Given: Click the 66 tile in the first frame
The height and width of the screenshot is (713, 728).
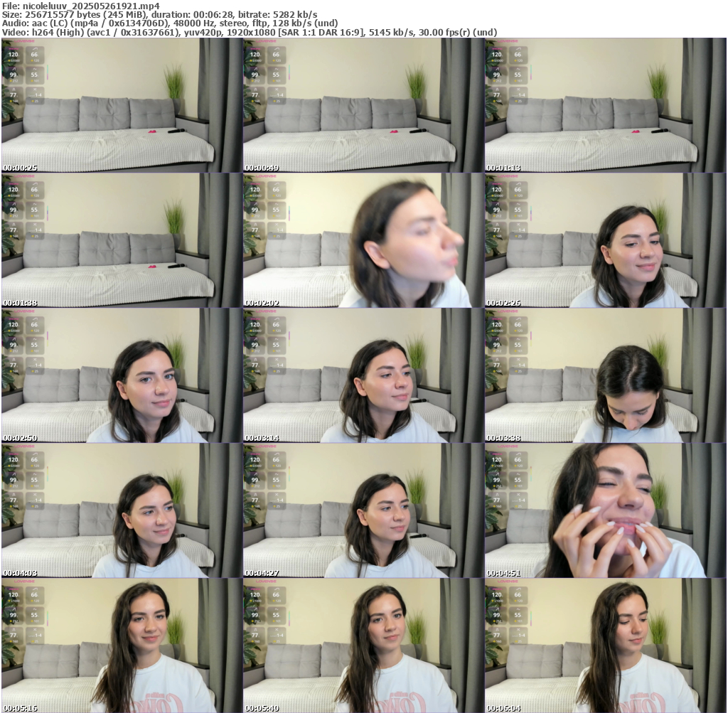Looking at the screenshot, I should (34, 55).
